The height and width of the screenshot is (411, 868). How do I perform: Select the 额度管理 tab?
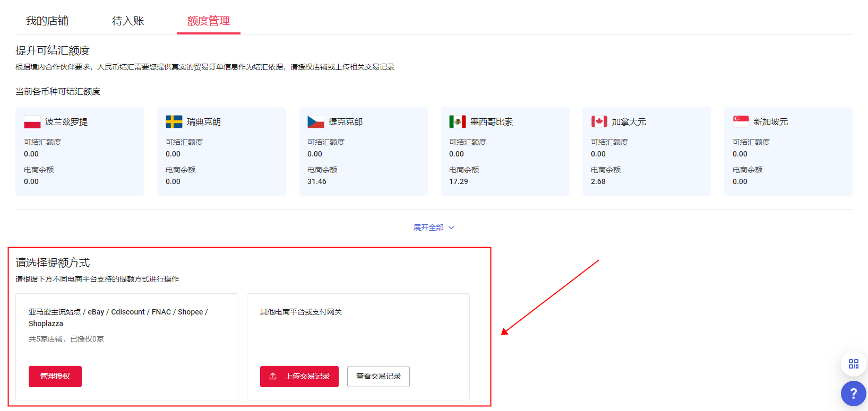point(208,21)
